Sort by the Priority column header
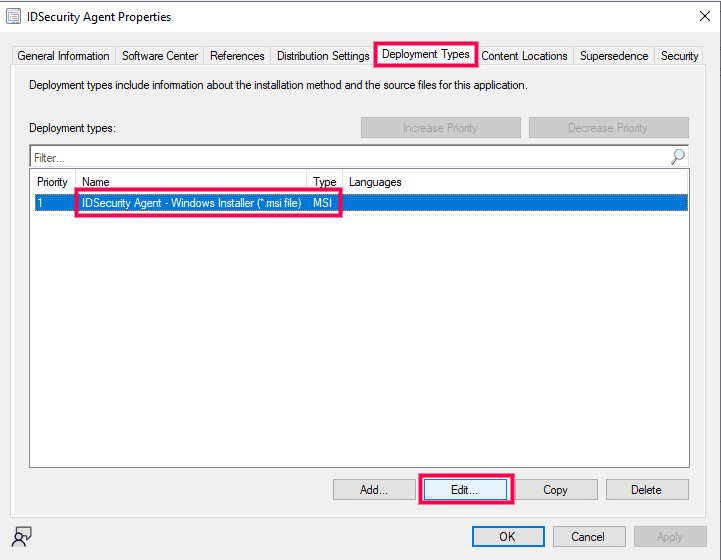Screen dimensions: 721x560 [52, 182]
